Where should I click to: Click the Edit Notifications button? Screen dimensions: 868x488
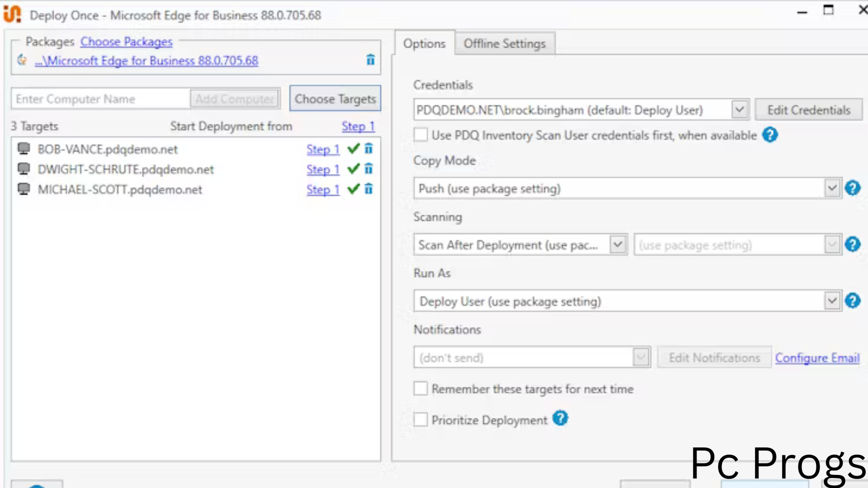[x=714, y=358]
